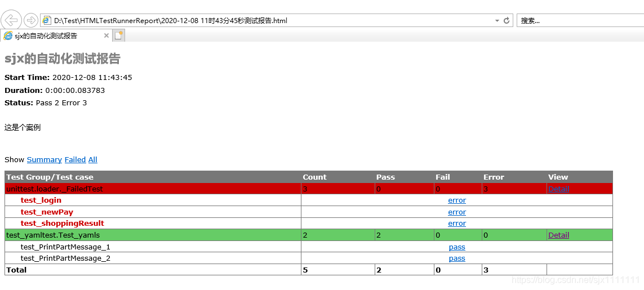Go back with the browser Back arrow
Screen dimensions: 644x290
pyautogui.click(x=11, y=20)
